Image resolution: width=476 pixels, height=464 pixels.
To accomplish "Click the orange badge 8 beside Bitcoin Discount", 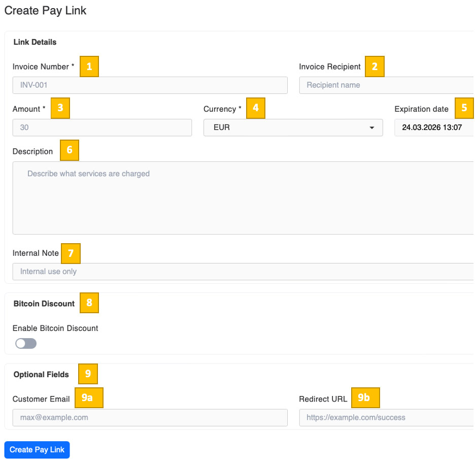I will click(89, 303).
